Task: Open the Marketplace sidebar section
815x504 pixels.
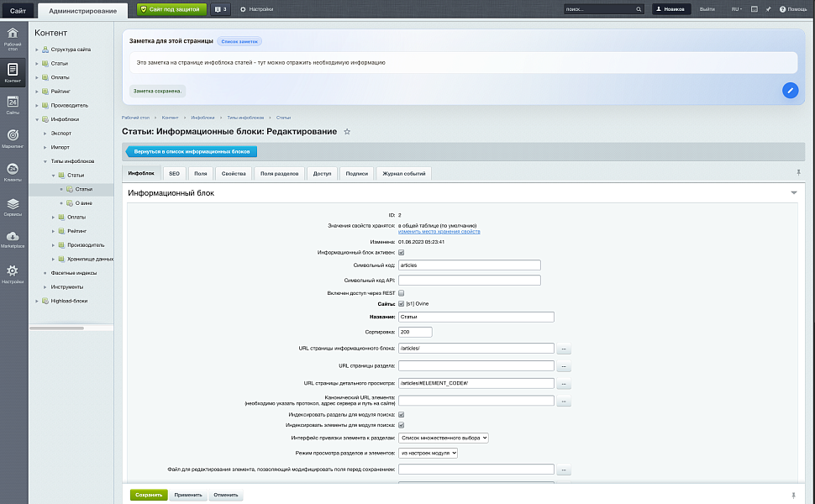Action: tap(13, 239)
